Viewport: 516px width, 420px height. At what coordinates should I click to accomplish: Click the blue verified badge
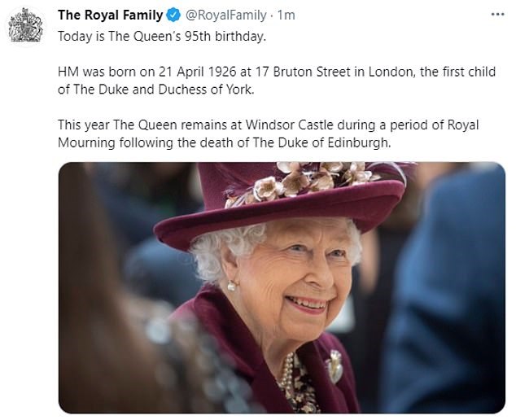(173, 15)
